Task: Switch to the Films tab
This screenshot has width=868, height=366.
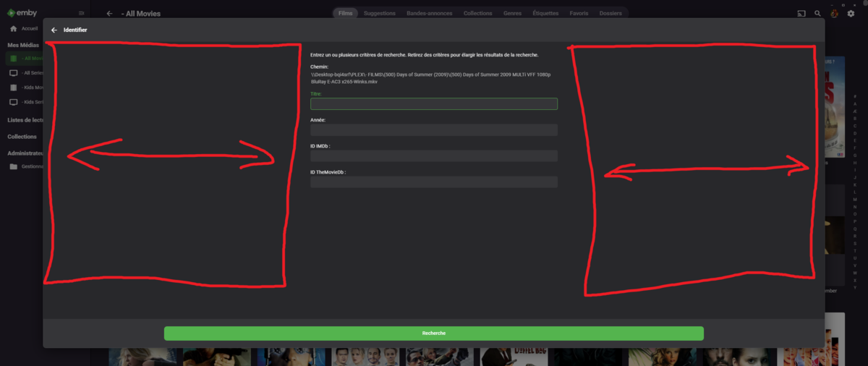Action: pyautogui.click(x=346, y=13)
